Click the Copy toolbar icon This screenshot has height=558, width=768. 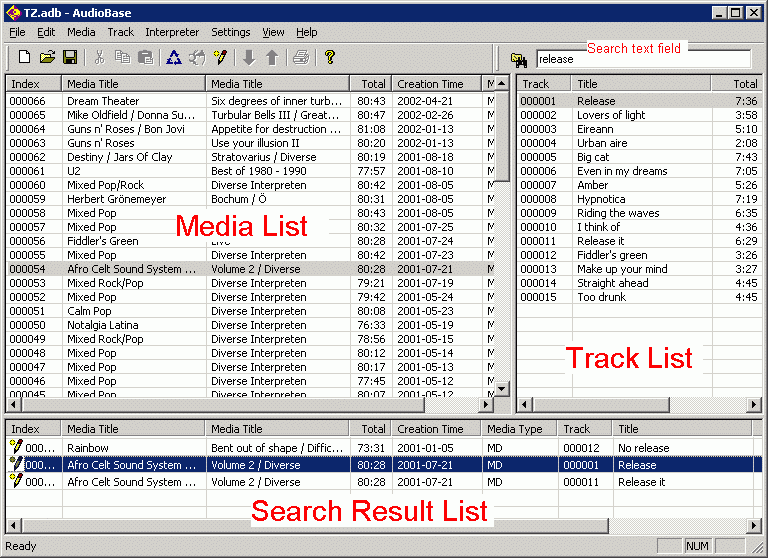[122, 57]
